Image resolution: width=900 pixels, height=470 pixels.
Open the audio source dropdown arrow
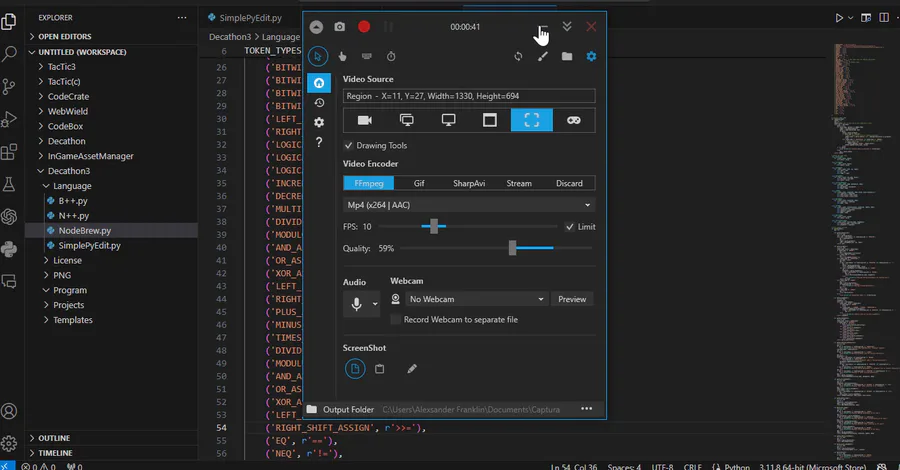coord(375,304)
